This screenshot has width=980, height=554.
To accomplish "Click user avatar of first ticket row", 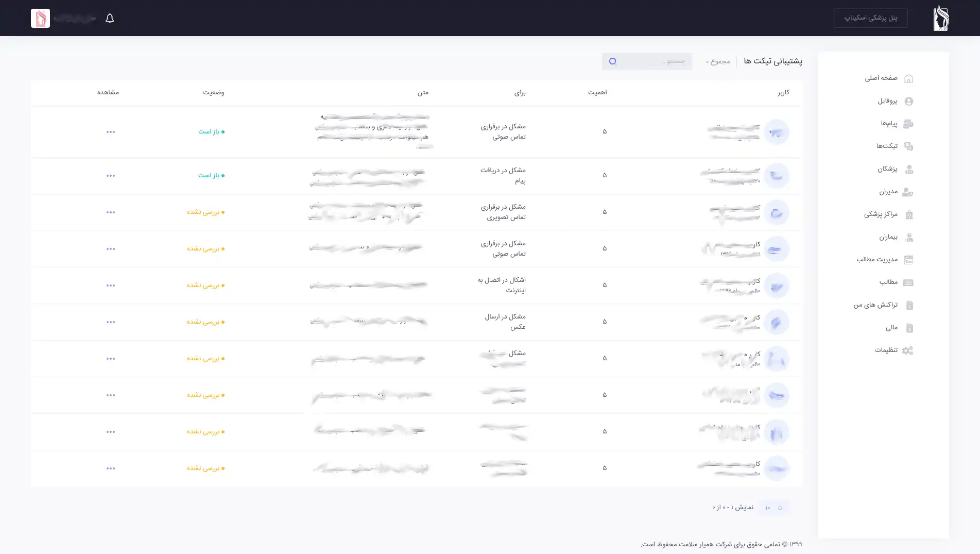I will pyautogui.click(x=776, y=132).
